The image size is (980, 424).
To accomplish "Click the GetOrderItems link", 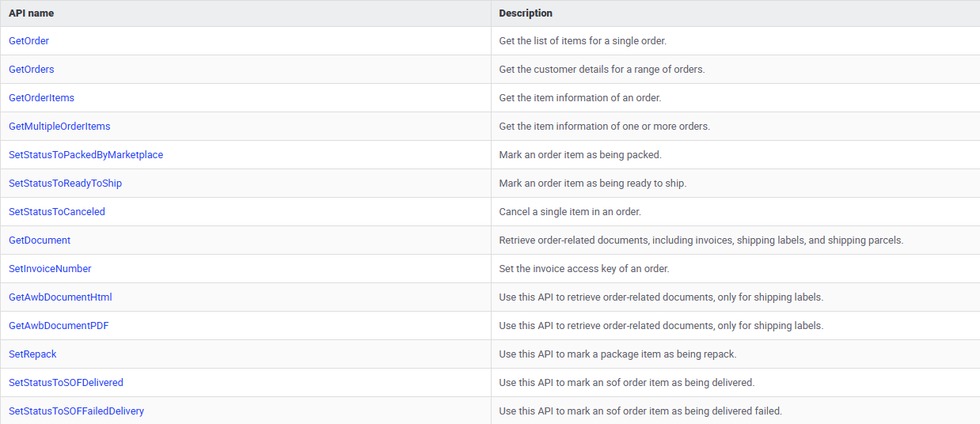I will [41, 98].
